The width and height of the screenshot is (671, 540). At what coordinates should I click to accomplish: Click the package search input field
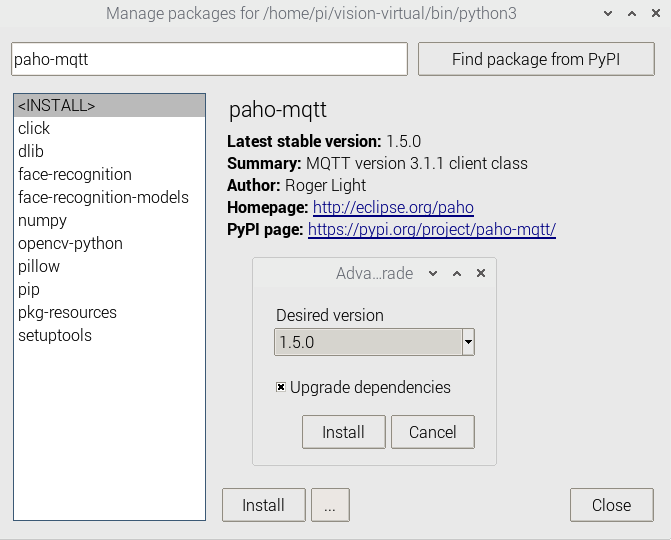(x=209, y=59)
